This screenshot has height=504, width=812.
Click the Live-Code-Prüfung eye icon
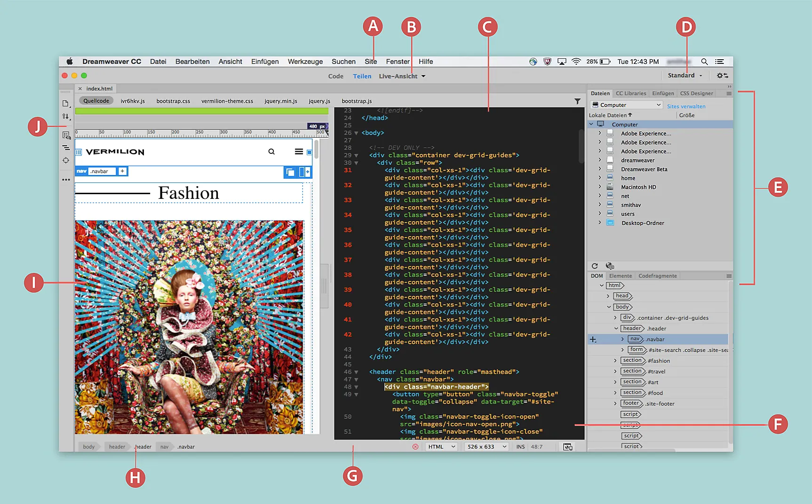pyautogui.click(x=66, y=135)
